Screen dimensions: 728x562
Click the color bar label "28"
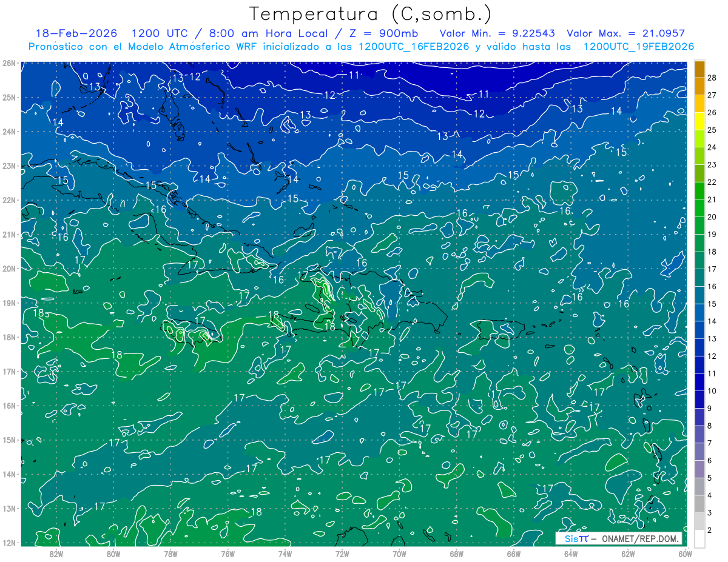(712, 78)
